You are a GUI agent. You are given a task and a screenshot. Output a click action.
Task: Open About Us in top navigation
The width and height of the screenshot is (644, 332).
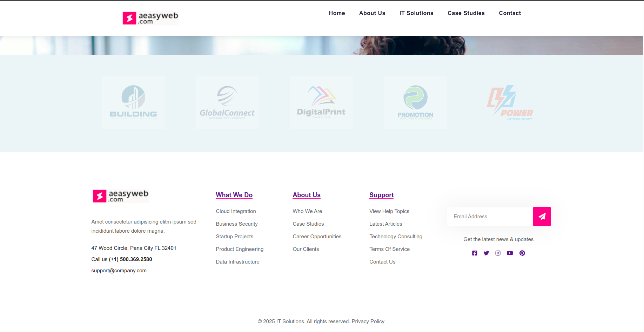[x=372, y=13]
